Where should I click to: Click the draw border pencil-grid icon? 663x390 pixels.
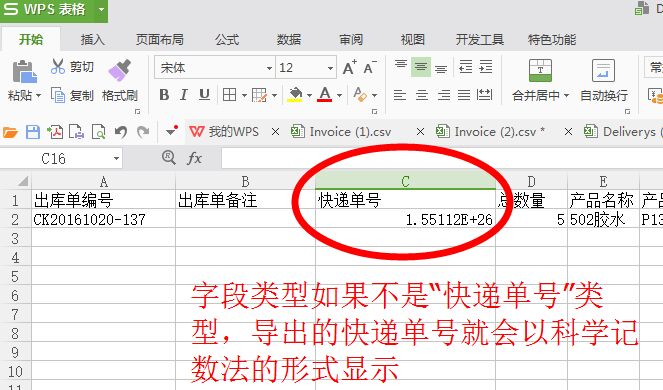259,95
